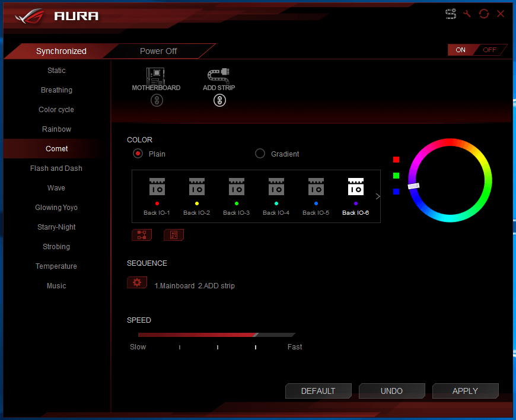The width and height of the screenshot is (516, 420).
Task: Select the ADD STRIP device icon
Action: 219,79
